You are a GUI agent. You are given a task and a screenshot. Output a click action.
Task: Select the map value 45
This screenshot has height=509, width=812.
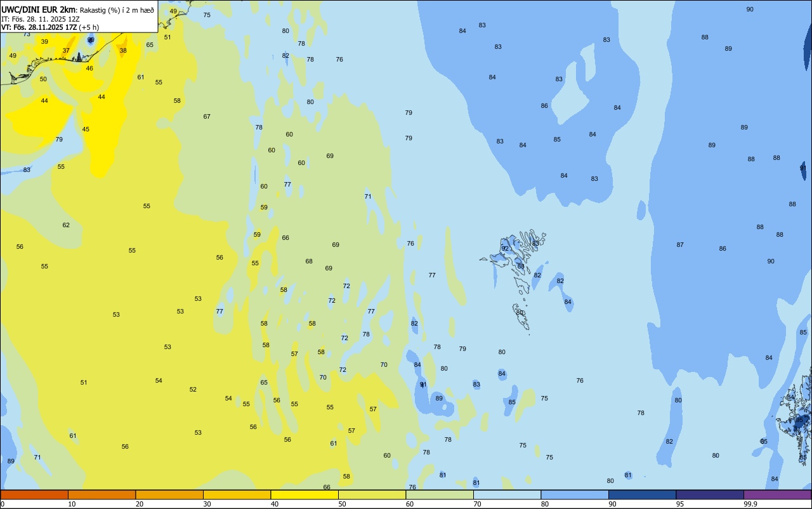point(86,129)
